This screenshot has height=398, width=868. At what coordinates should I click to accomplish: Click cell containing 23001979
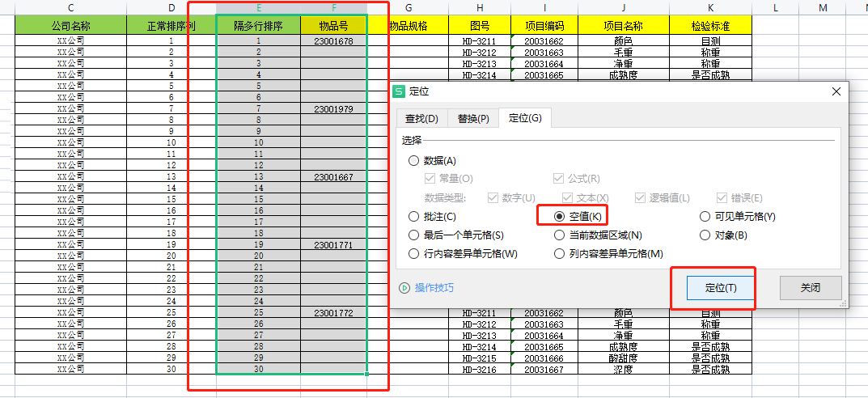[x=334, y=109]
